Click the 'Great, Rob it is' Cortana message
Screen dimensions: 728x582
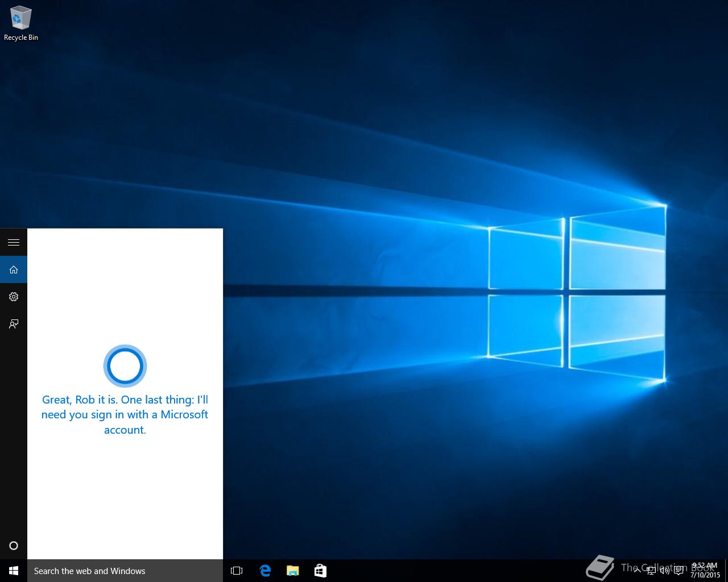(125, 414)
